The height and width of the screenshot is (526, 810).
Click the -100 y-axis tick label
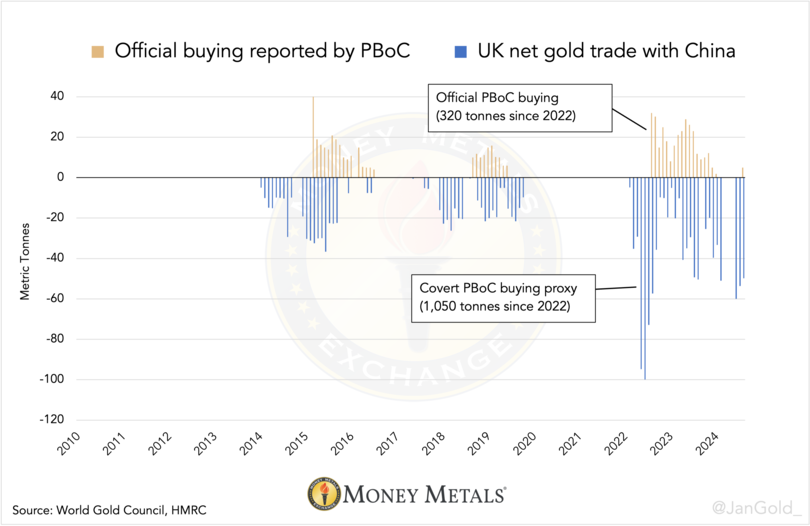(50, 379)
